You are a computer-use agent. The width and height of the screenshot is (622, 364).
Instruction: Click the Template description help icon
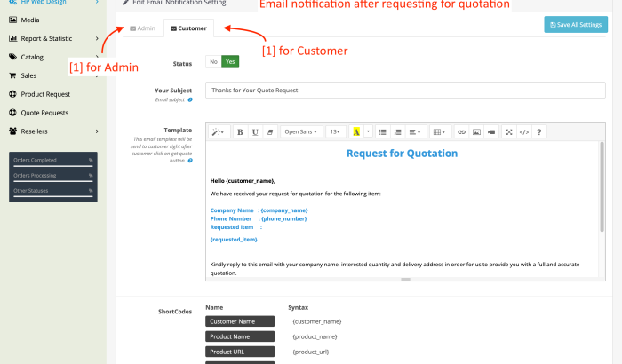point(190,161)
